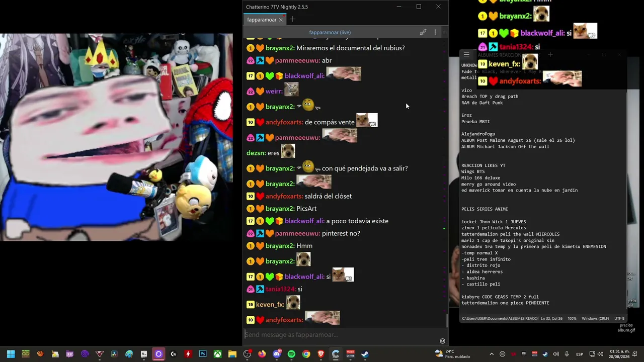Open Spotify from the taskbar
This screenshot has height=362, width=644.
coord(291,354)
